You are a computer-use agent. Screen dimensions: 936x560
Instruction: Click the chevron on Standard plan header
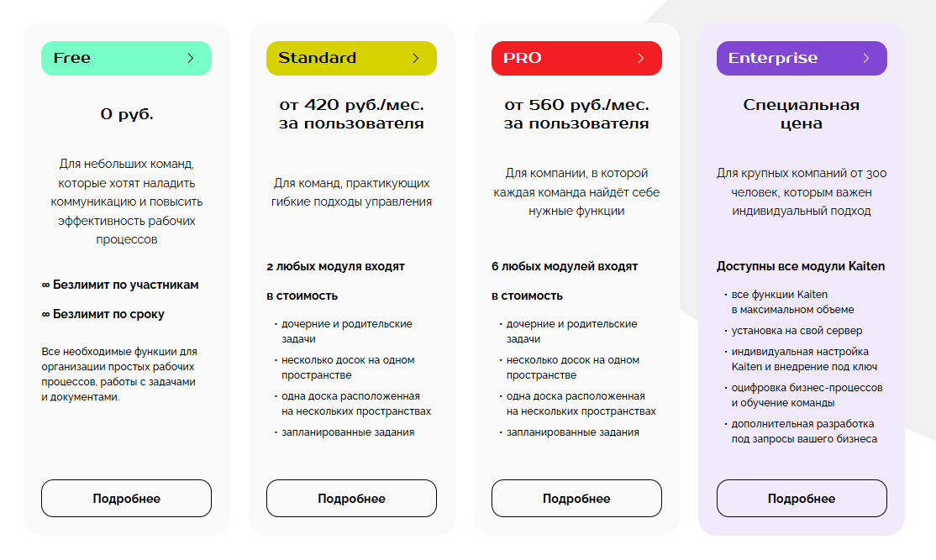[416, 59]
